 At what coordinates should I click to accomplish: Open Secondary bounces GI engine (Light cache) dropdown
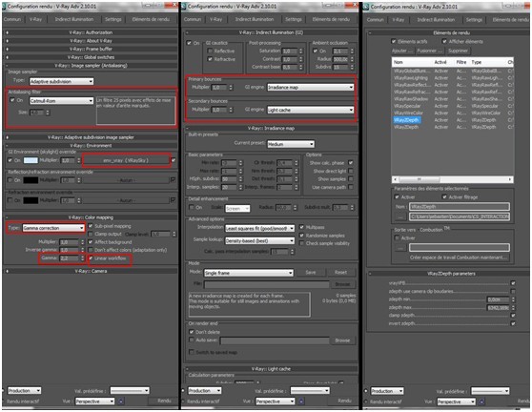point(311,110)
